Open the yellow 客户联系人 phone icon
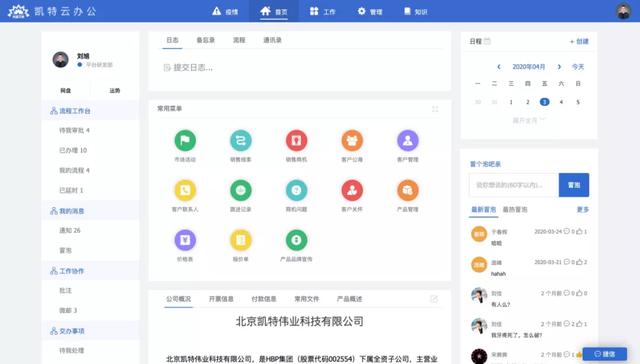This screenshot has height=364, width=640. pyautogui.click(x=185, y=190)
